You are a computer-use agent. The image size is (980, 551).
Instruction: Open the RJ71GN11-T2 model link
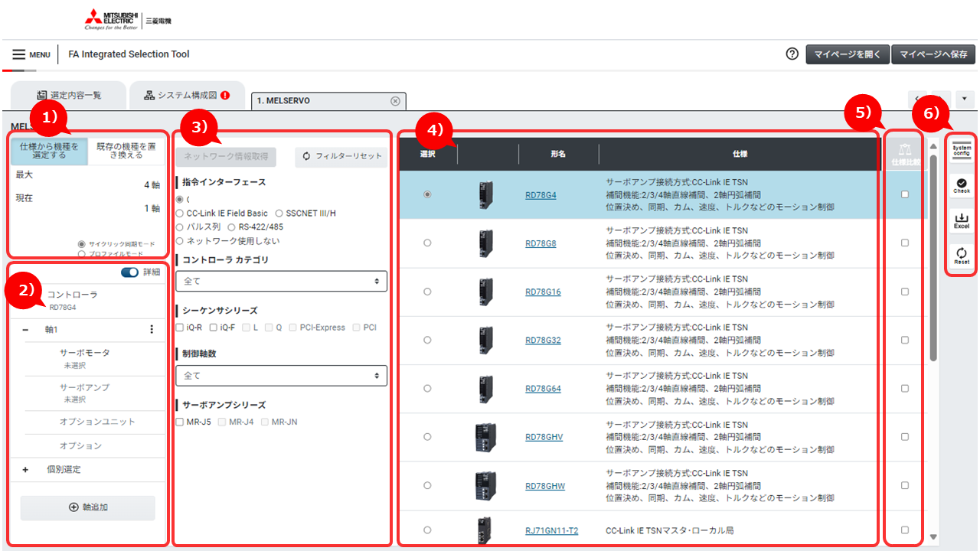click(552, 530)
